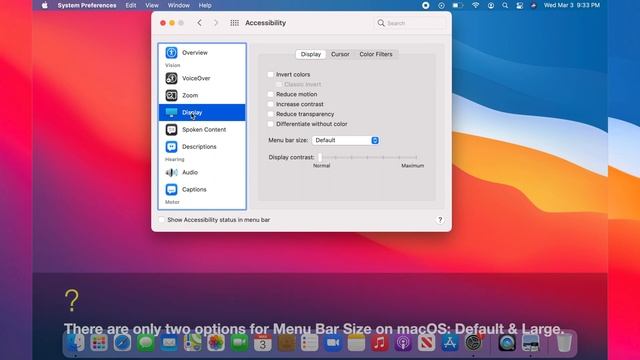Select Overview in the accessibility sidebar

click(202, 53)
